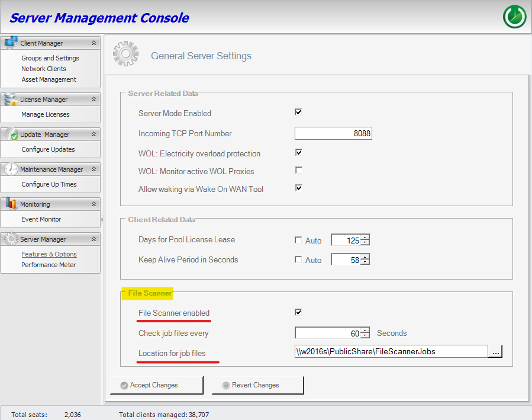Click the Client Manager computer icon

(11, 43)
